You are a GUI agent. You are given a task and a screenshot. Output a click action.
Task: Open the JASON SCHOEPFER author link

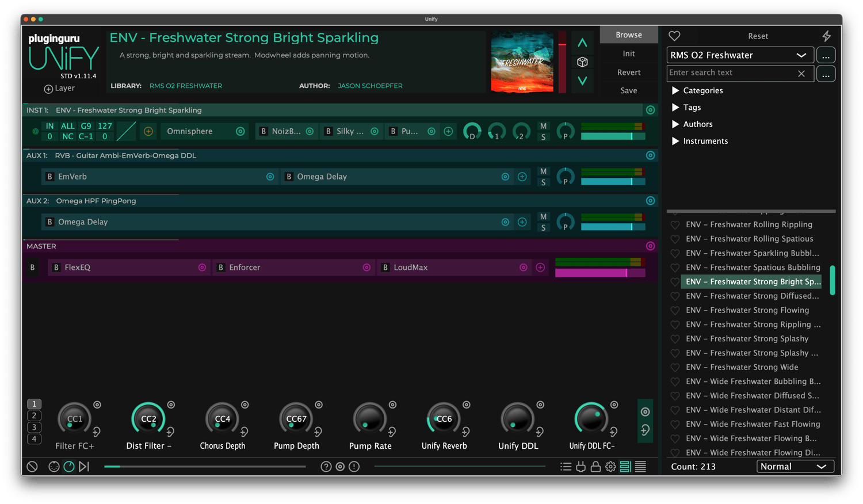pos(370,86)
